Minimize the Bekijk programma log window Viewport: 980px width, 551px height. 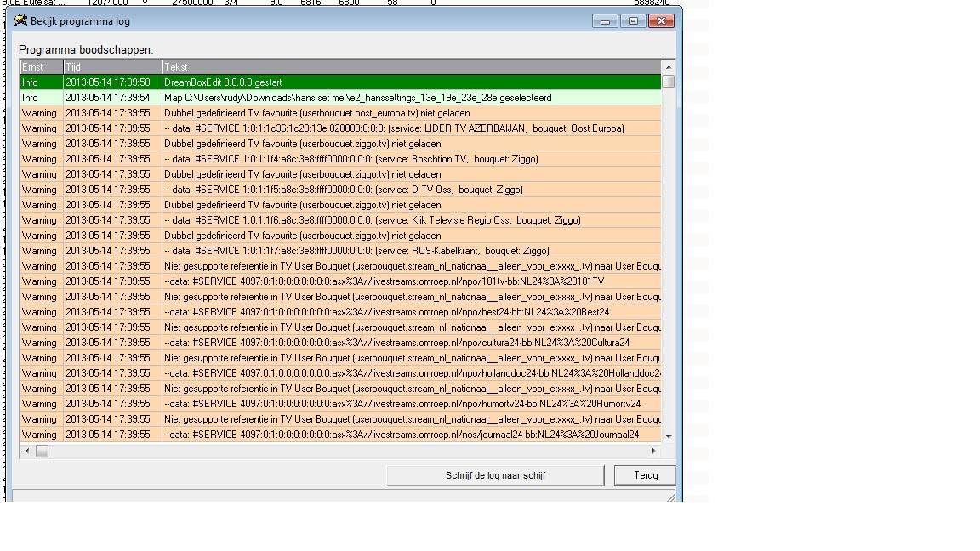(x=605, y=21)
